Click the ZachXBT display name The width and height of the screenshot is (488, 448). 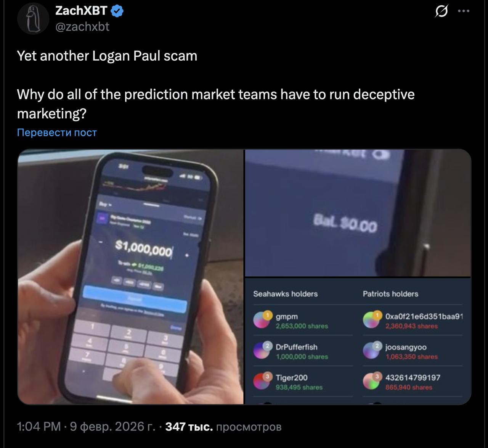[82, 11]
